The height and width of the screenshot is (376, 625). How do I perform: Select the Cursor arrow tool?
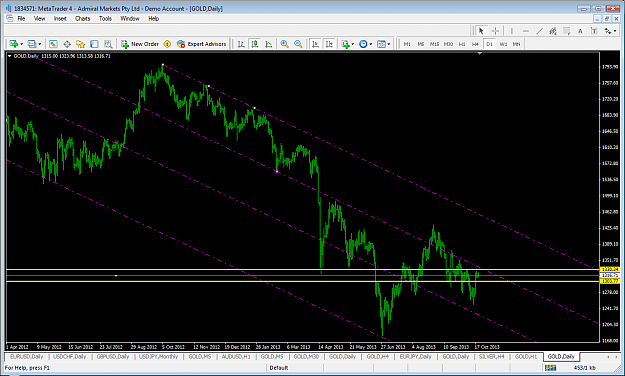pyautogui.click(x=481, y=31)
